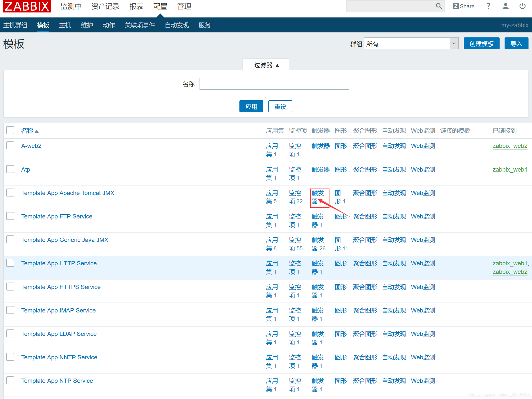
Task: Open Web监测 link in A-web2 row
Action: click(423, 146)
